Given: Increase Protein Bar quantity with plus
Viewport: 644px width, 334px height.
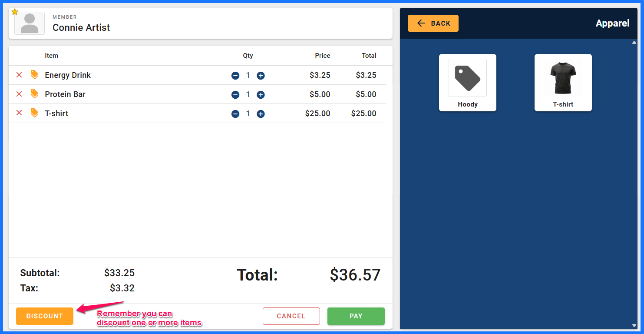Looking at the screenshot, I should point(261,95).
